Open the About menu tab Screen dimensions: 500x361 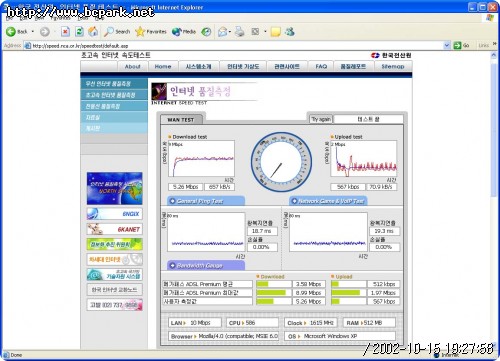132,66
